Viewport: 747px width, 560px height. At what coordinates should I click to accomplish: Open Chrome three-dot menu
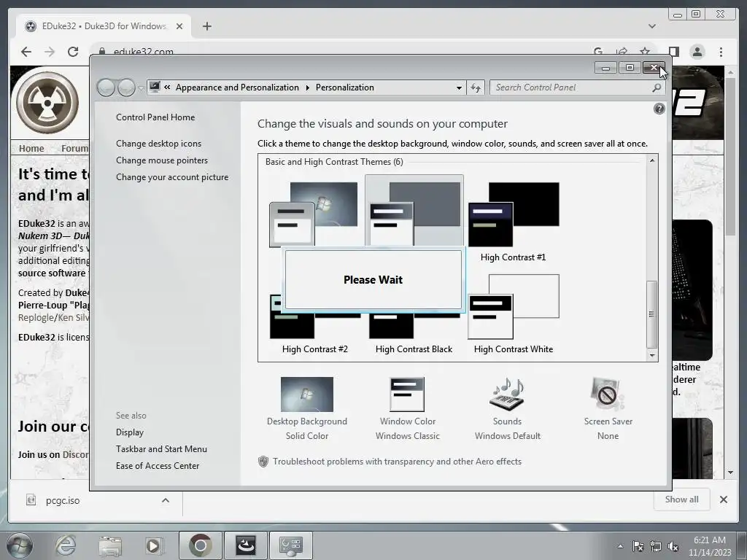[721, 52]
